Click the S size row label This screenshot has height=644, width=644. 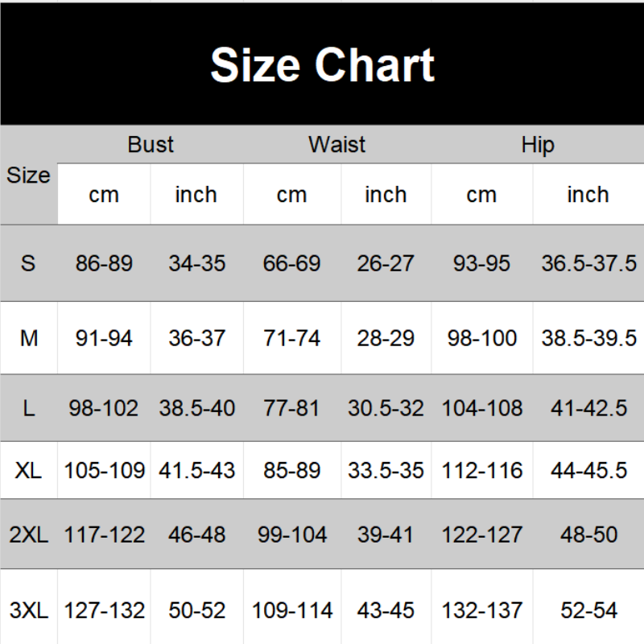pyautogui.click(x=28, y=263)
